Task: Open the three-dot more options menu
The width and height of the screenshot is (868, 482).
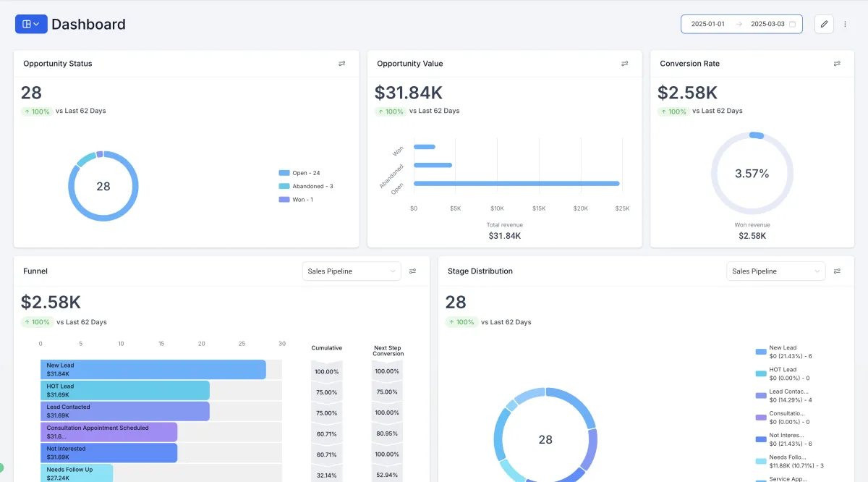Action: (845, 24)
